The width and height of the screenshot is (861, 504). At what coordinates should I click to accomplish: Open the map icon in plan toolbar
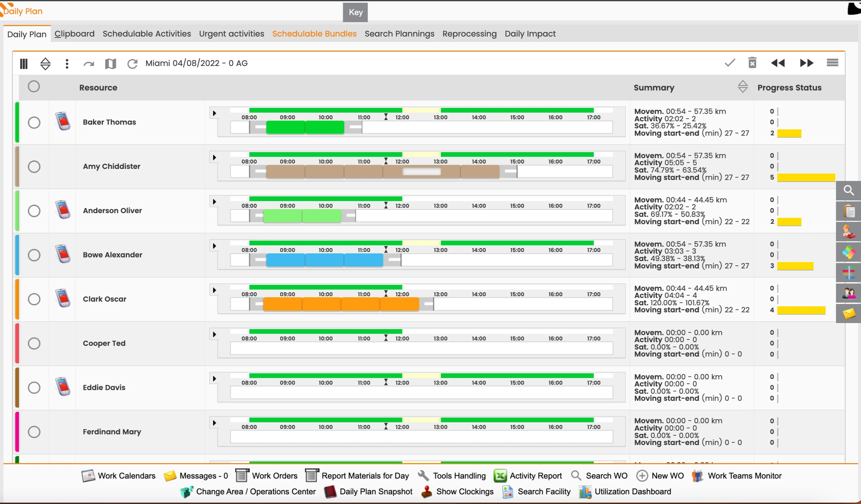click(x=110, y=64)
